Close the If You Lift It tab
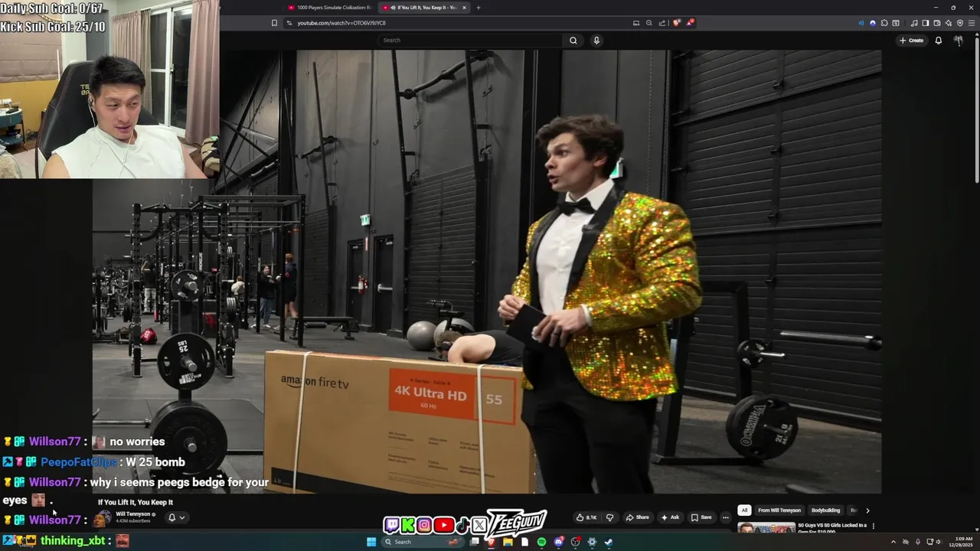980x551 pixels. 464,8
